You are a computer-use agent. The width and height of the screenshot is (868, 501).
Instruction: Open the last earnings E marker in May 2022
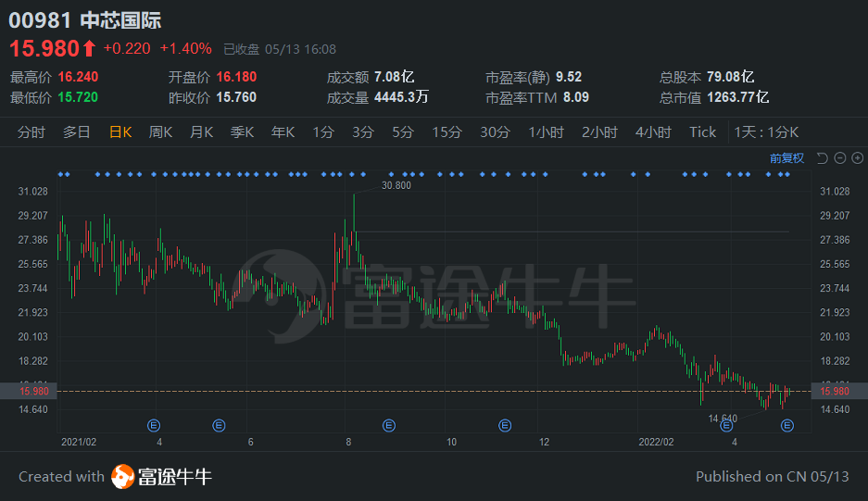[787, 425]
